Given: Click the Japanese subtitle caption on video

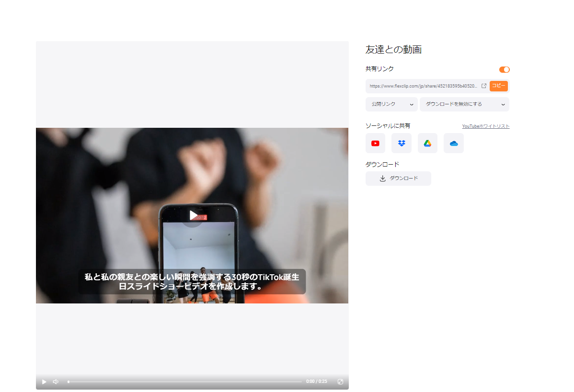Looking at the screenshot, I should [x=192, y=281].
